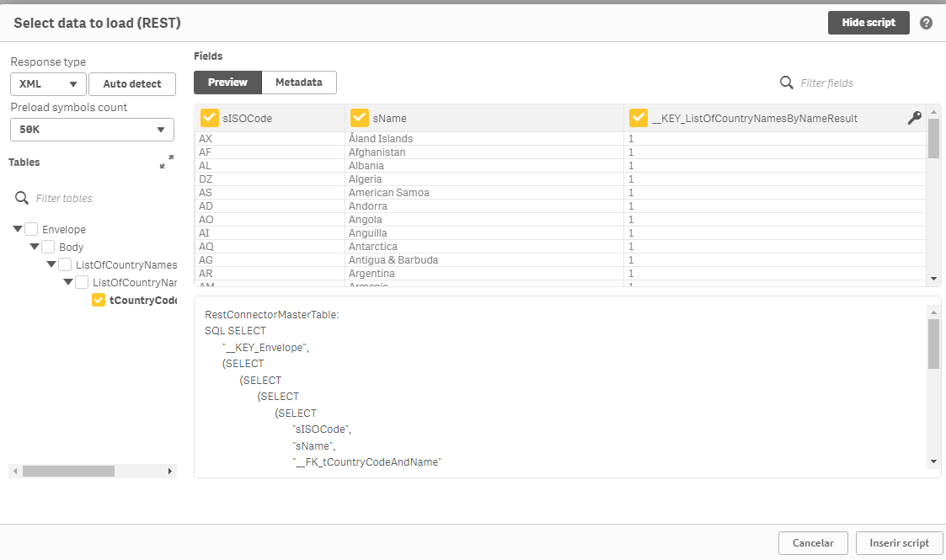The height and width of the screenshot is (560, 946).
Task: Check the Envelope table checkbox
Action: pyautogui.click(x=31, y=229)
